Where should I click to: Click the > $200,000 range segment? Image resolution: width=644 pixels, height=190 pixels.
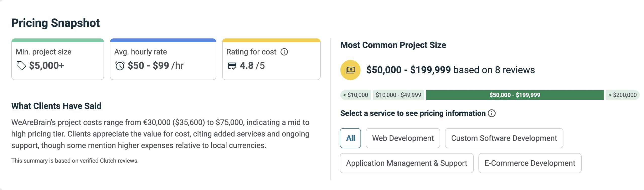coord(622,95)
